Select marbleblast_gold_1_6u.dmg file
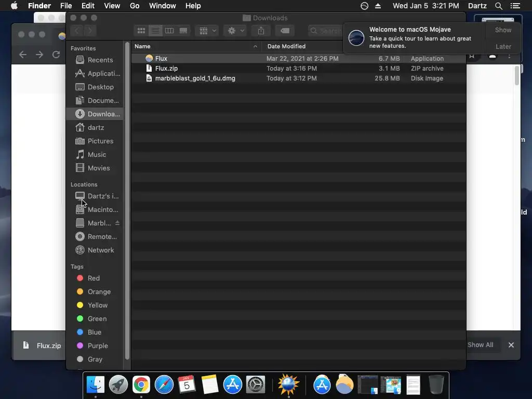 [x=298, y=78]
